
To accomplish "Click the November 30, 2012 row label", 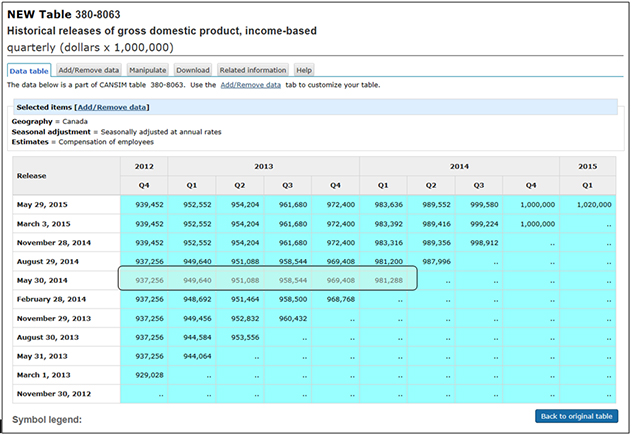I will coord(56,393).
